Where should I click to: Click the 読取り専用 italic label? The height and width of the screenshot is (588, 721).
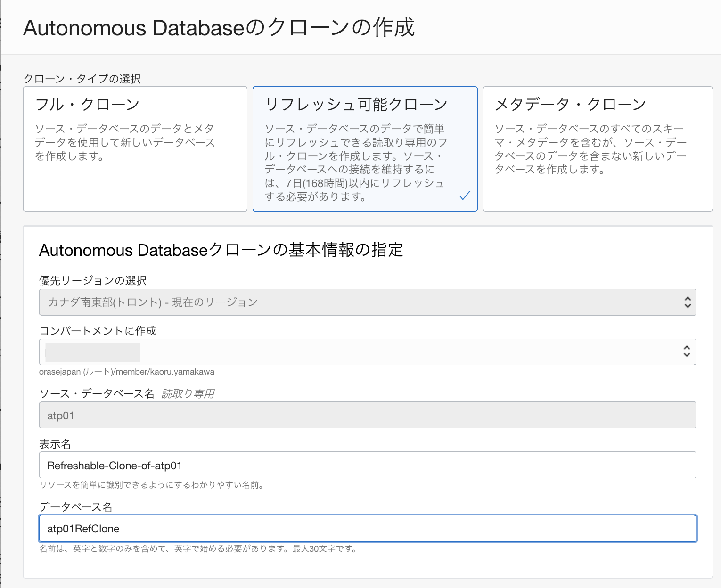(188, 394)
